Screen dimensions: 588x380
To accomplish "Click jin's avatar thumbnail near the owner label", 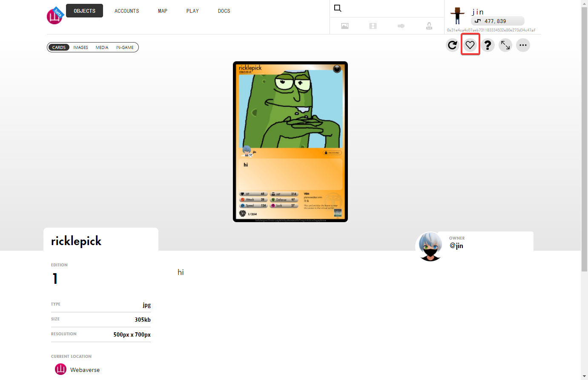I will 430,246.
